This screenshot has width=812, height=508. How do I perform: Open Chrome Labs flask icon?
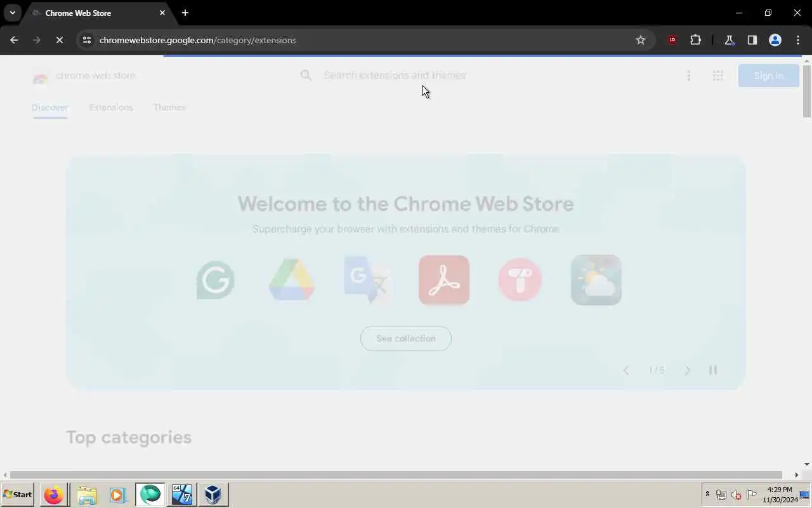[x=729, y=40]
